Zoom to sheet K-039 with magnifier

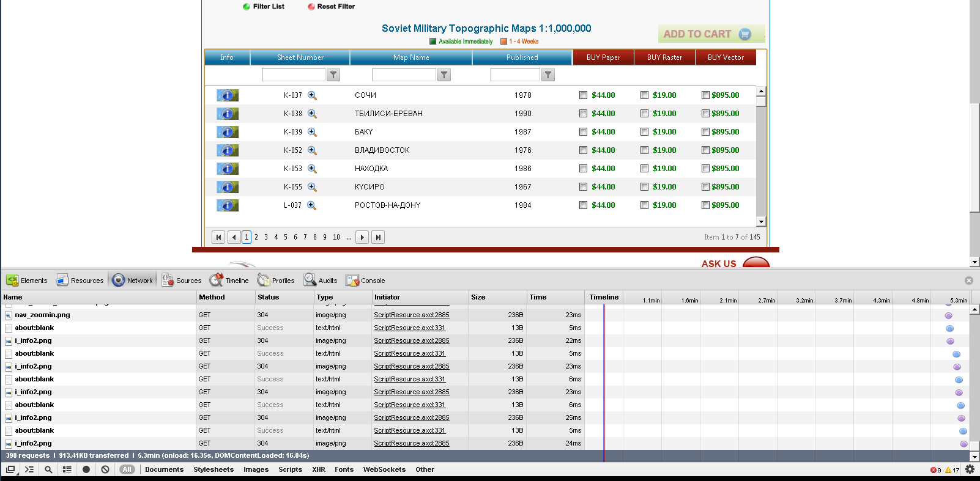tap(312, 132)
